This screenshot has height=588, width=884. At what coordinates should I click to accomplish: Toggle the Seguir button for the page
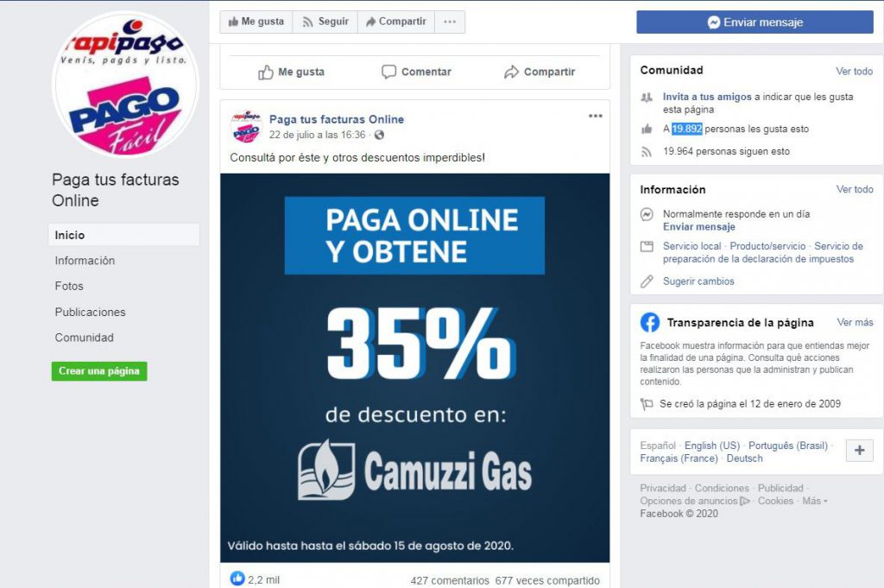click(x=325, y=22)
